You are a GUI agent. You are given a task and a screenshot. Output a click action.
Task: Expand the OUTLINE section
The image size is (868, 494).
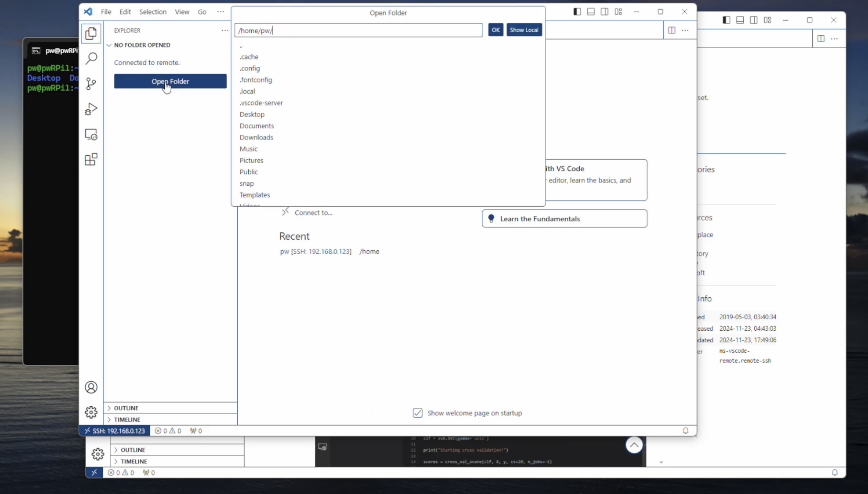point(126,408)
